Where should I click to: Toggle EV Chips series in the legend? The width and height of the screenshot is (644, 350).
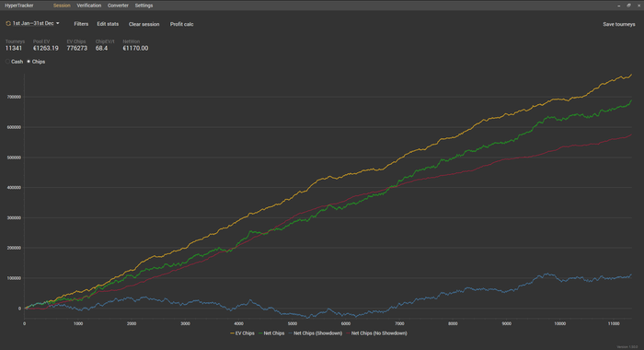click(242, 333)
